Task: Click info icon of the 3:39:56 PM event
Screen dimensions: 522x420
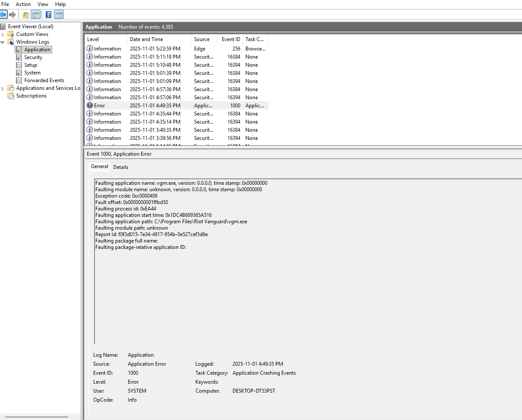Action: [x=90, y=138]
